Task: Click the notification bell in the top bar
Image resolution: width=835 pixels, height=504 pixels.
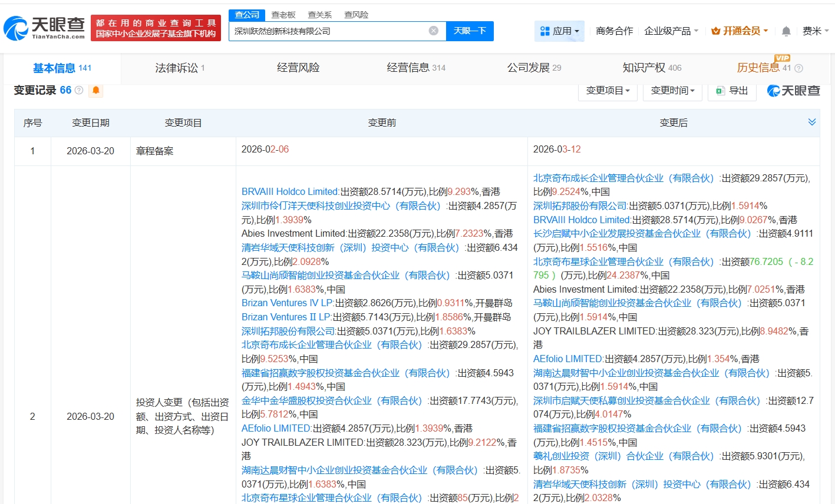Action: (x=786, y=31)
